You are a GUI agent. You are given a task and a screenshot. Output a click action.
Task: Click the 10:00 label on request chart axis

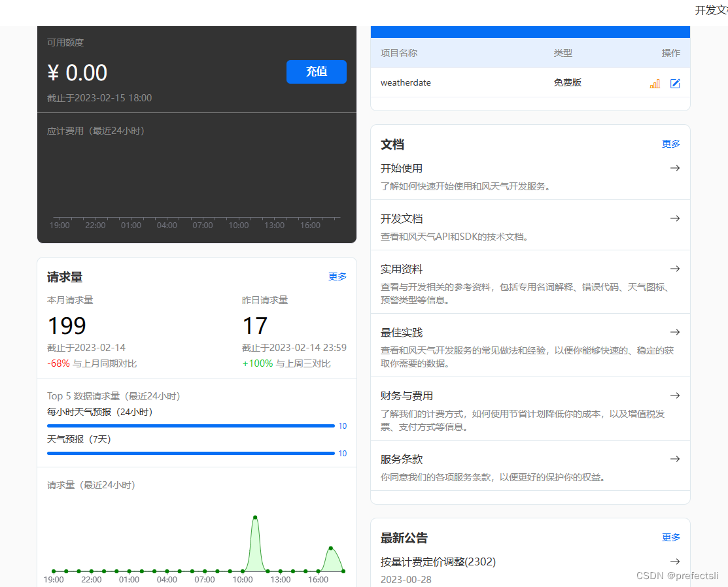click(x=243, y=580)
